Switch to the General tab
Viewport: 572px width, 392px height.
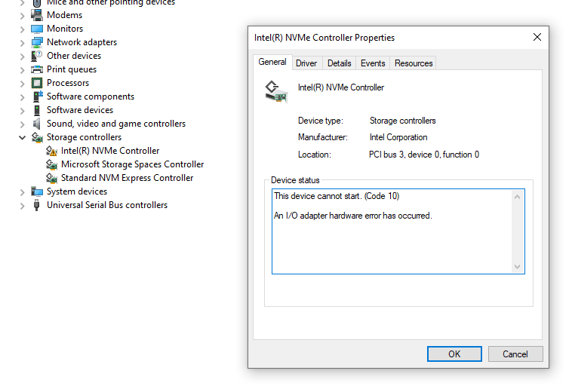pos(272,63)
